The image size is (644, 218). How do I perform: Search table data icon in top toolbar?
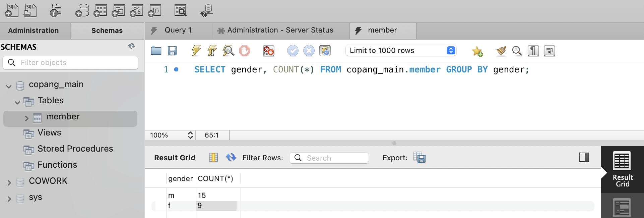point(181,10)
